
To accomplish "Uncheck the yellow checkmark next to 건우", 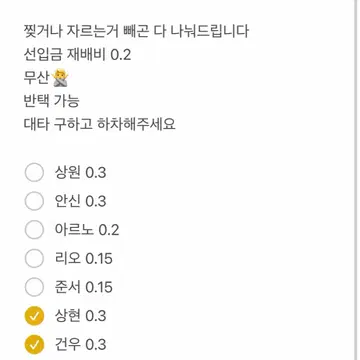I will point(34,345).
